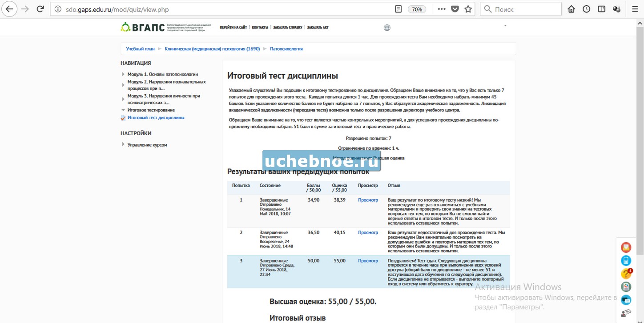Show the sidebars panel

tap(601, 9)
